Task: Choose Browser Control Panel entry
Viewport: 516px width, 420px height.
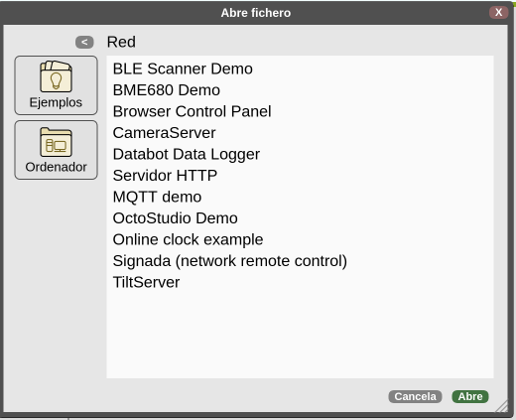Action: tap(192, 111)
